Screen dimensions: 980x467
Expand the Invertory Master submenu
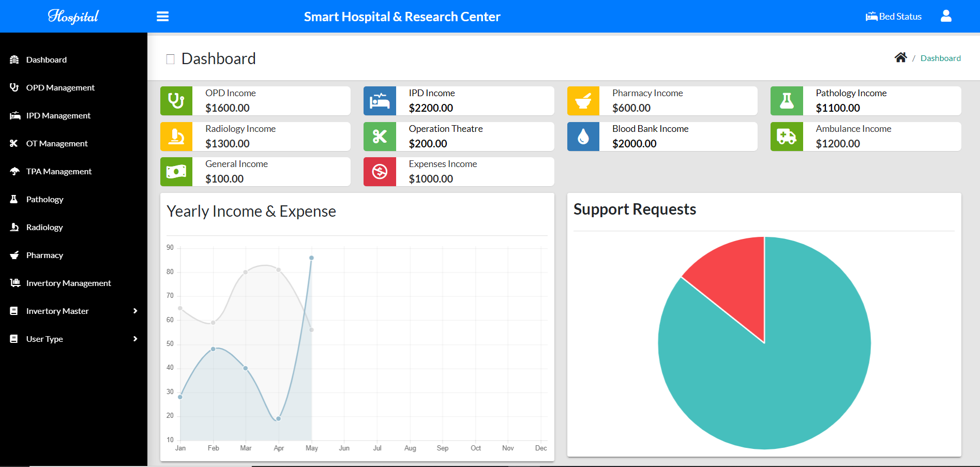135,311
